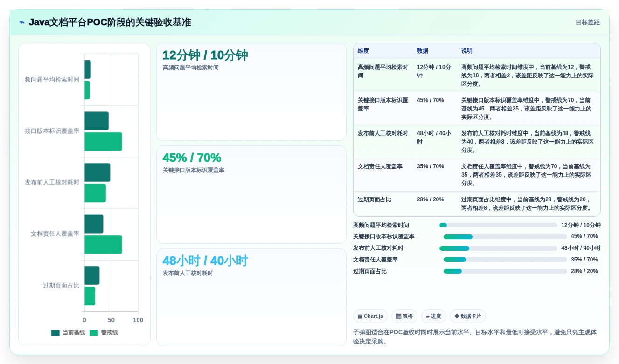Click the blue lightning icon beside the title
Viewport: 619px width, 364px height.
(x=22, y=22)
